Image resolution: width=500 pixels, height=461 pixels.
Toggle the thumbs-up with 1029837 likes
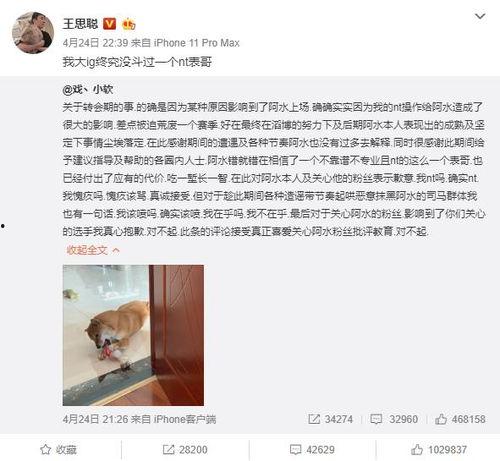[x=439, y=450]
